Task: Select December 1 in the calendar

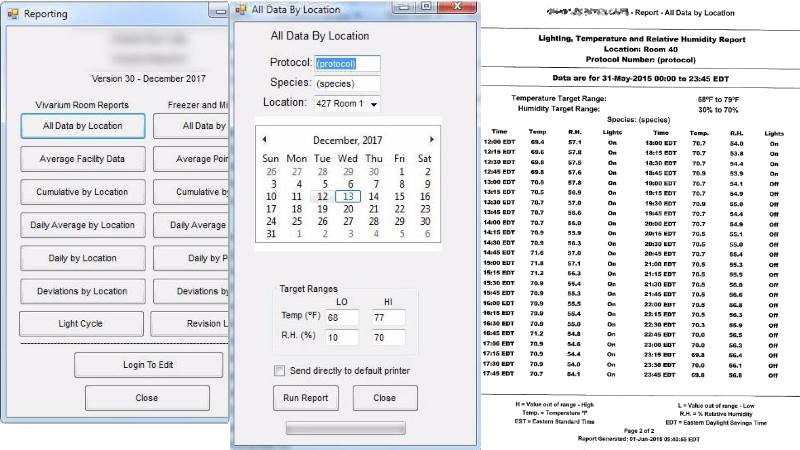Action: click(402, 172)
